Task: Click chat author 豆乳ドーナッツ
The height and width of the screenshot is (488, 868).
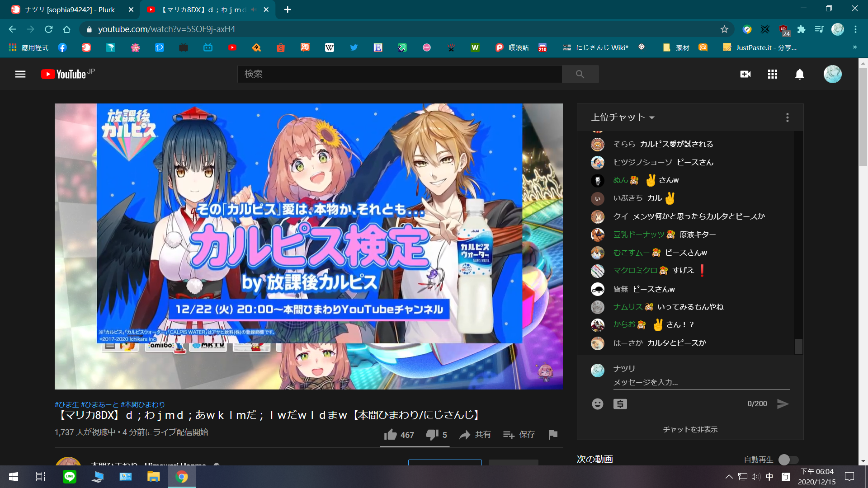Action: pyautogui.click(x=639, y=235)
